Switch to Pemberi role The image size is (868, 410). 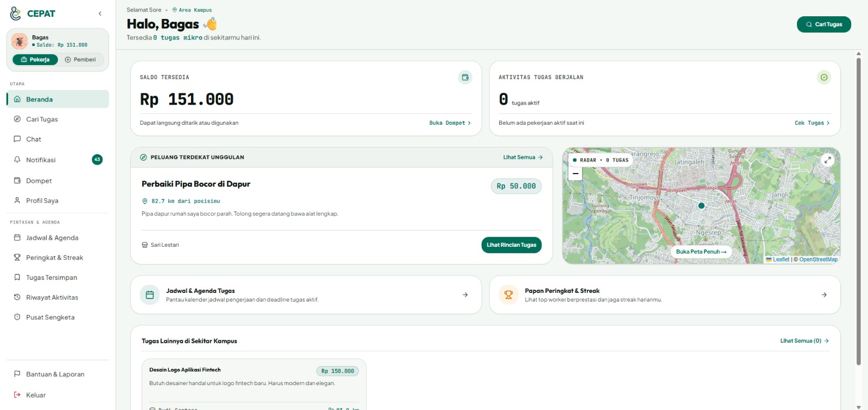[80, 60]
